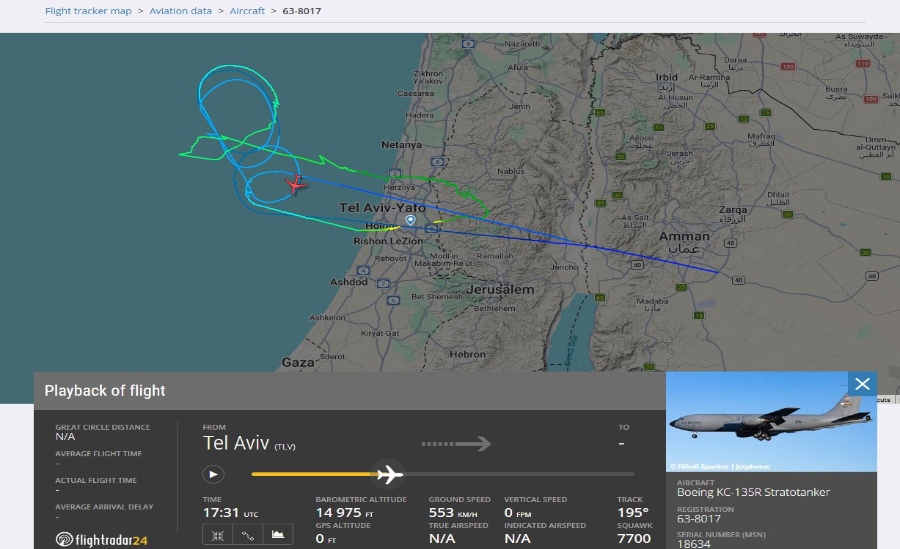Open the Aircraft breadcrumb link
900x549 pixels.
point(247,11)
